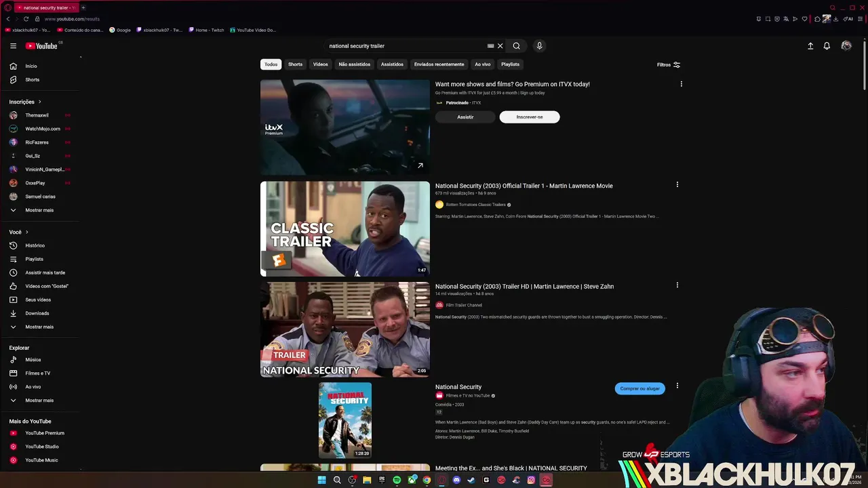Viewport: 868px width, 488px height.
Task: Select the Ao vivo filter chip
Action: click(x=483, y=64)
